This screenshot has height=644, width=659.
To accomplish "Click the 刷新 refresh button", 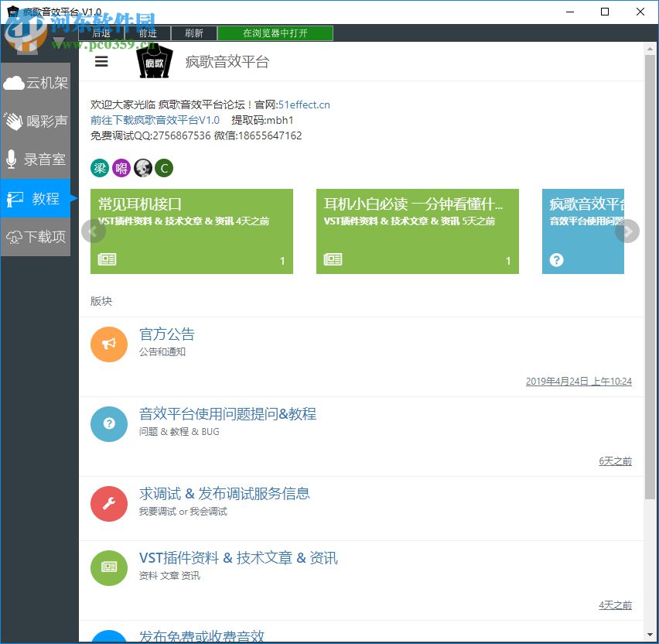I will [194, 33].
